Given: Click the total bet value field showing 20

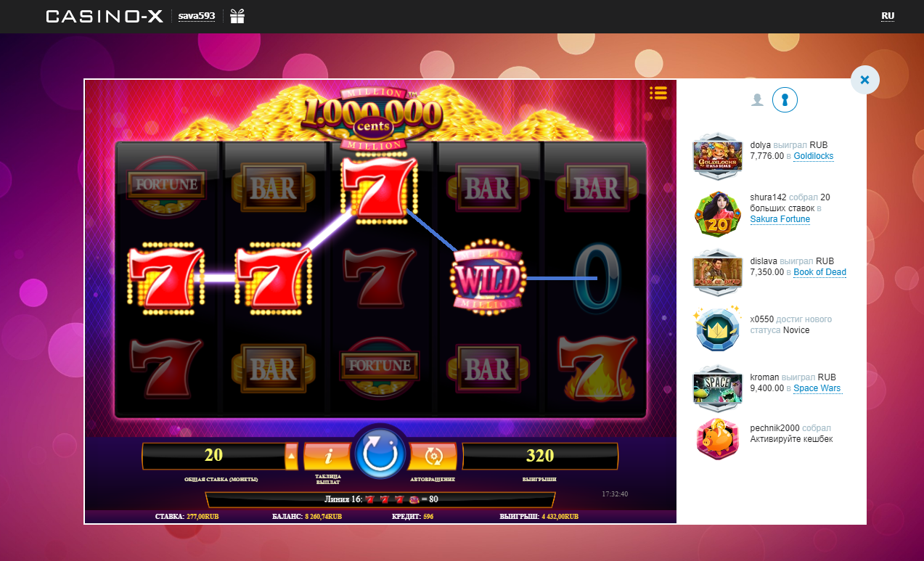Looking at the screenshot, I should (x=213, y=456).
